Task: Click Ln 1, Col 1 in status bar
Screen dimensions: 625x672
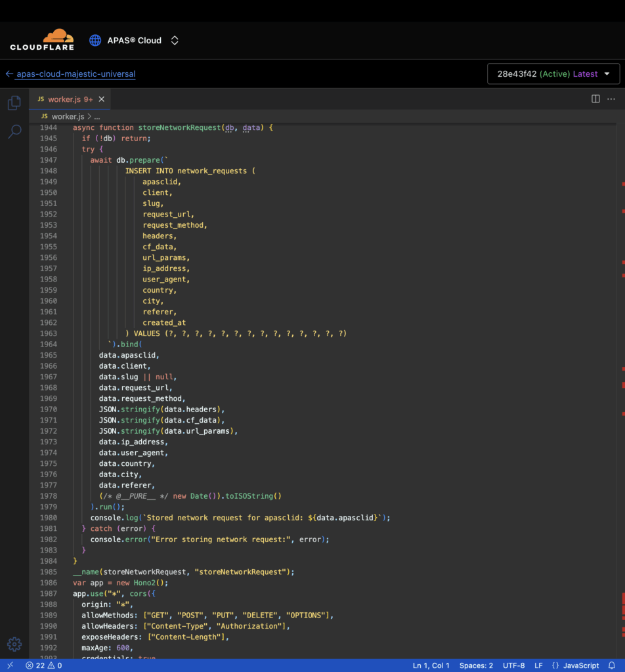Action: click(x=431, y=665)
